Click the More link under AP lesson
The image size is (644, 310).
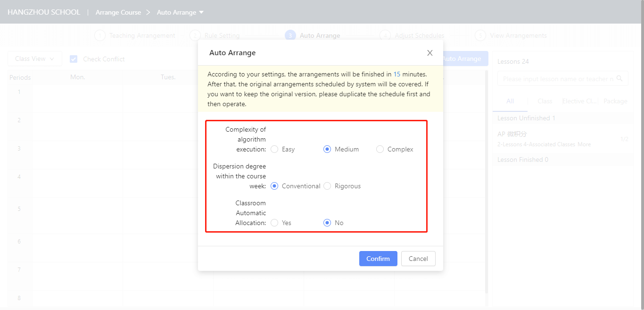(x=584, y=144)
